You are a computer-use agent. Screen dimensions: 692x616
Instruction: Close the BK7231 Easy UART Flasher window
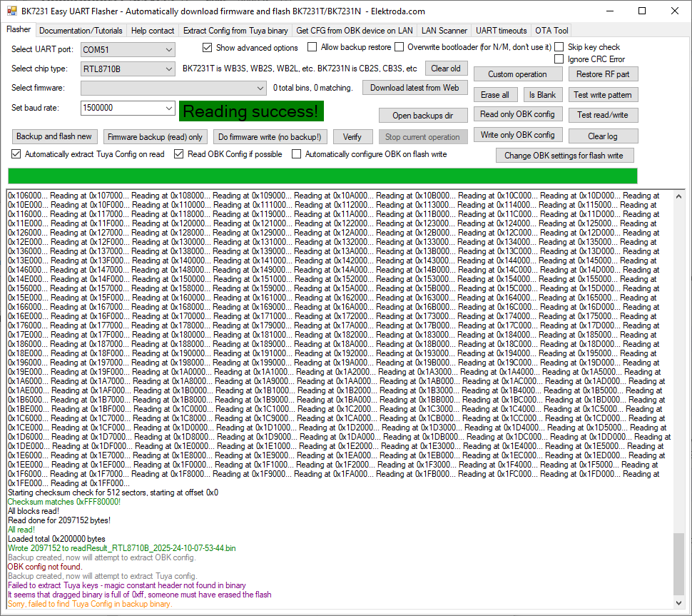coord(675,11)
